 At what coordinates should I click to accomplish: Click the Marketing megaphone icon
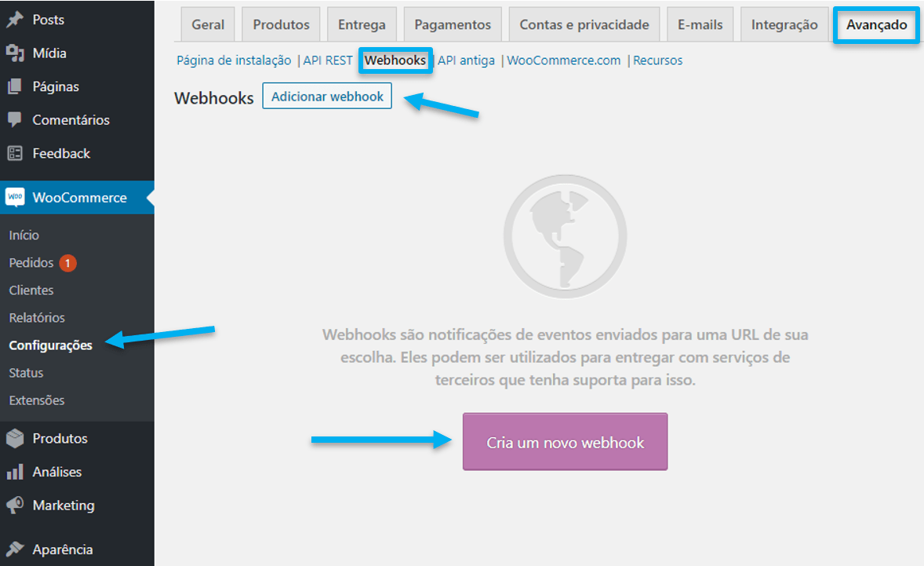(x=16, y=505)
